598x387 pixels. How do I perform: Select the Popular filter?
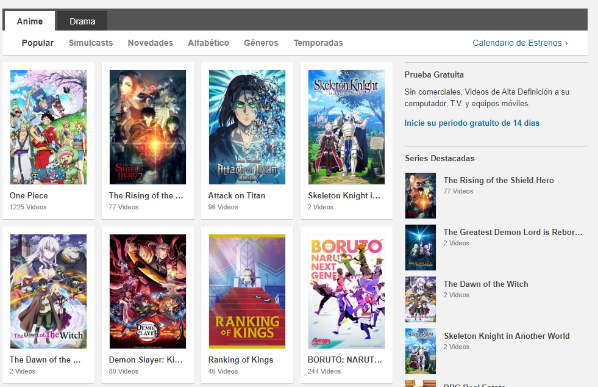[37, 43]
